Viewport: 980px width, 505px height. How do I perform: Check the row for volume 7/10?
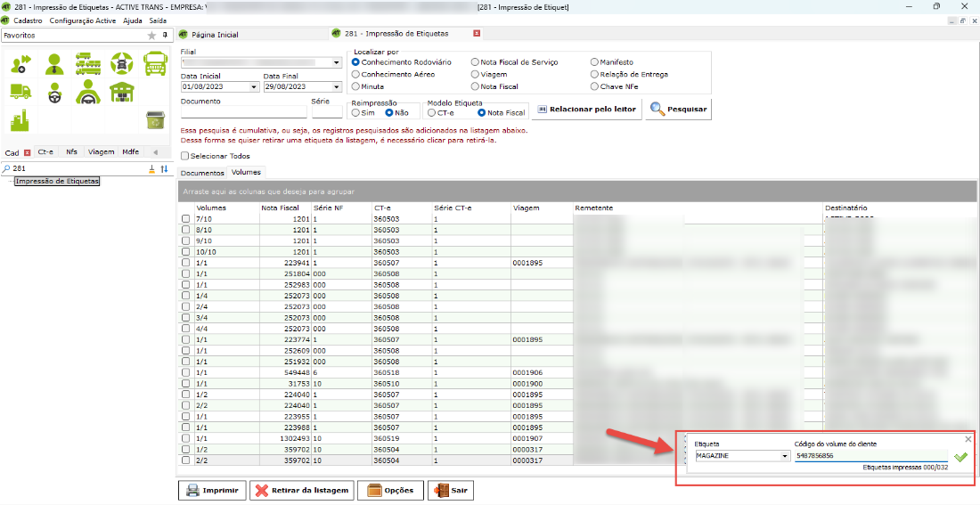[185, 219]
